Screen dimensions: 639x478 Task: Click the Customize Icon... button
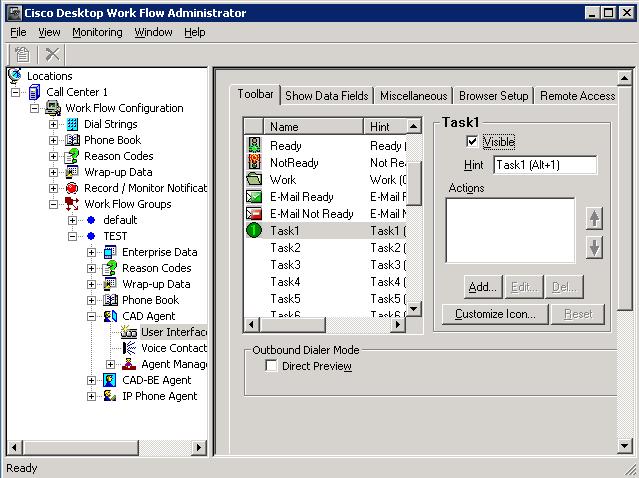click(495, 314)
